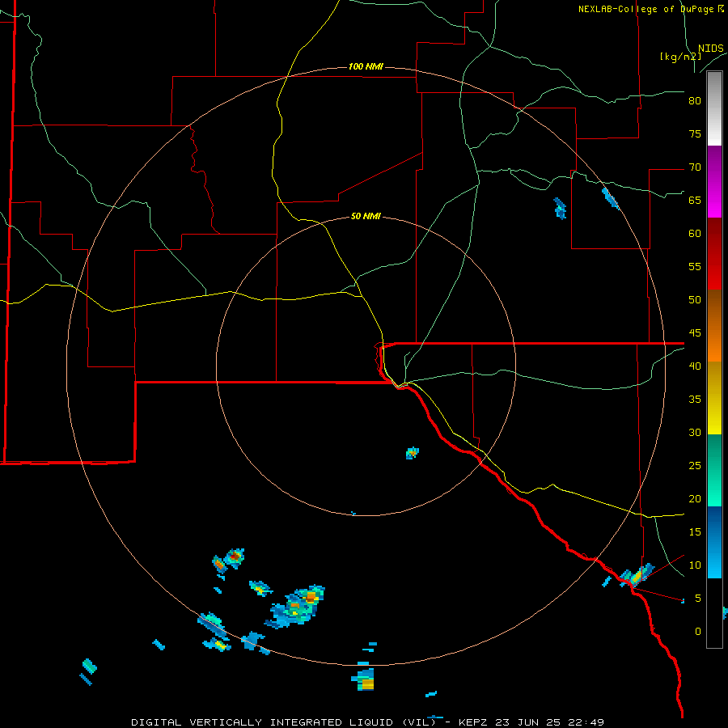This screenshot has width=728, height=728.
Task: Click the 65 value on the VIL scale
Action: [695, 200]
